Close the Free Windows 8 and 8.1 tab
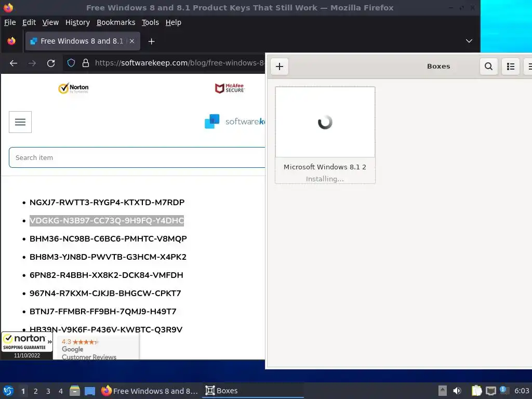 click(132, 41)
